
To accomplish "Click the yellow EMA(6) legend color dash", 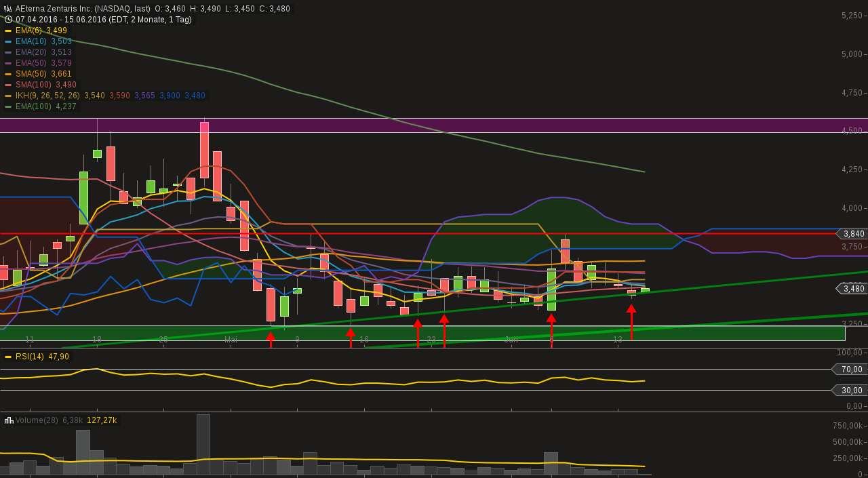I will click(x=8, y=31).
